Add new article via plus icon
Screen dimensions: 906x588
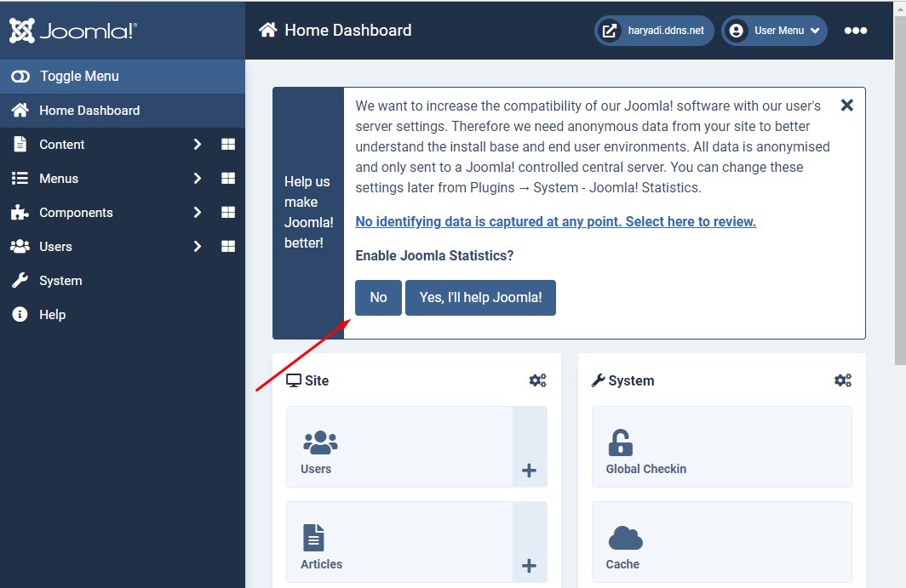(529, 566)
